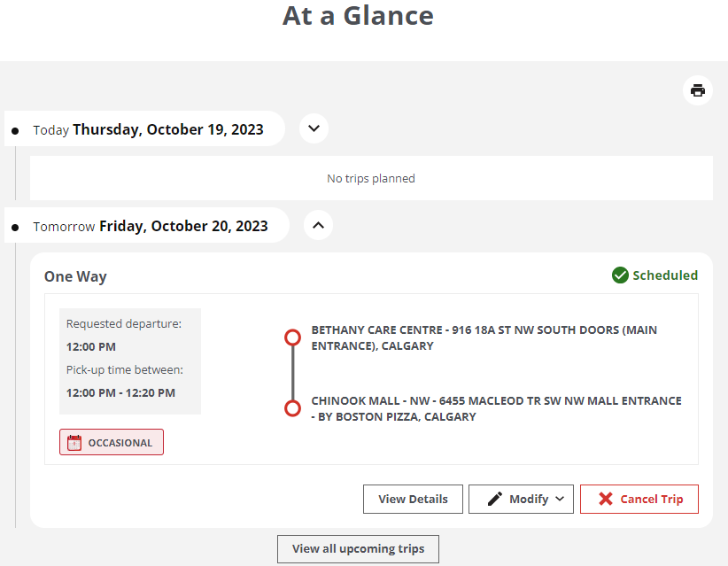Viewport: 728px width, 566px height.
Task: Click the Modify button
Action: click(x=521, y=499)
